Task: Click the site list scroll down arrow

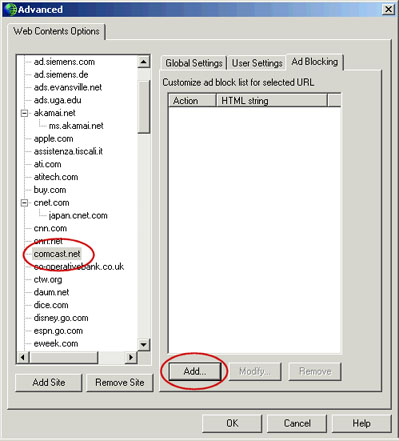Action: pos(144,344)
